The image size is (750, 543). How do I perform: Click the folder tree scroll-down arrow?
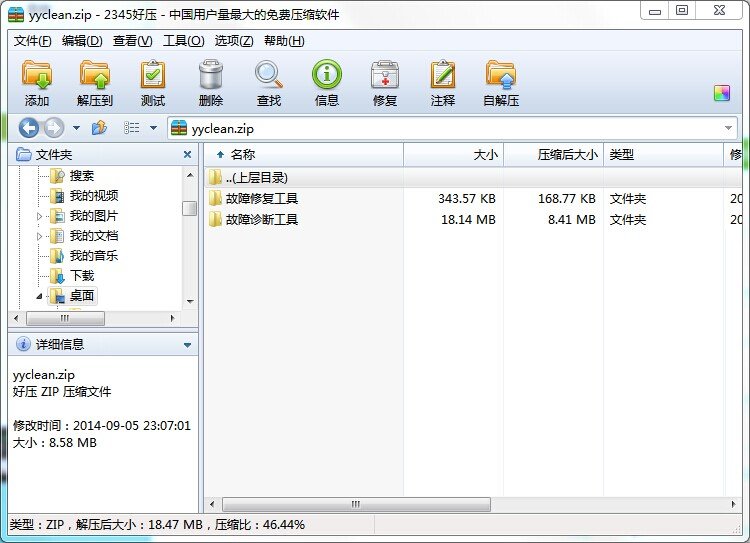190,301
